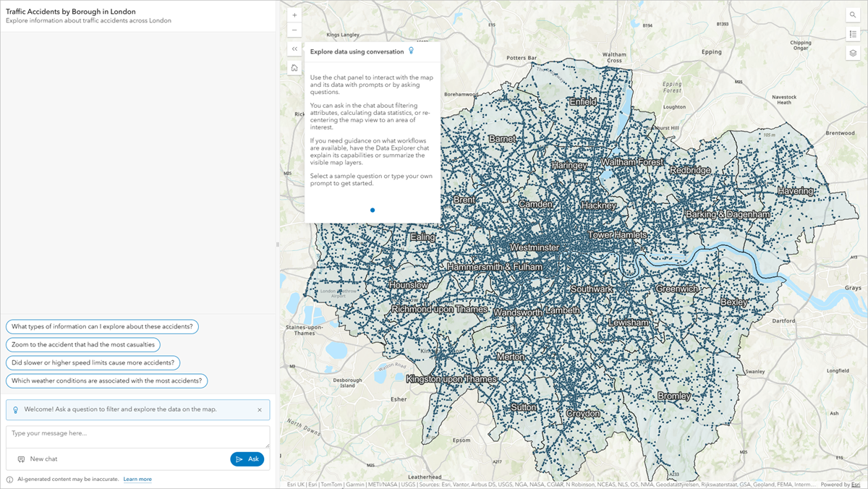Viewport: 868px width, 489px height.
Task: Click the Haringey borough label
Action: tap(570, 165)
